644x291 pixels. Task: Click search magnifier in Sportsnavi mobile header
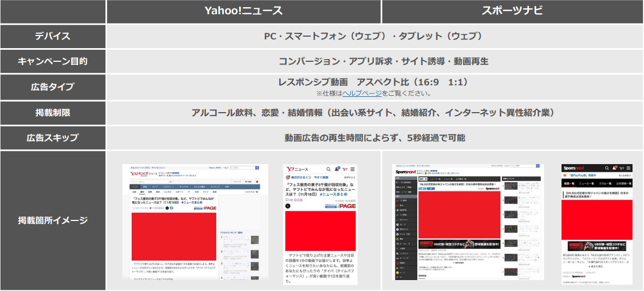pyautogui.click(x=607, y=168)
